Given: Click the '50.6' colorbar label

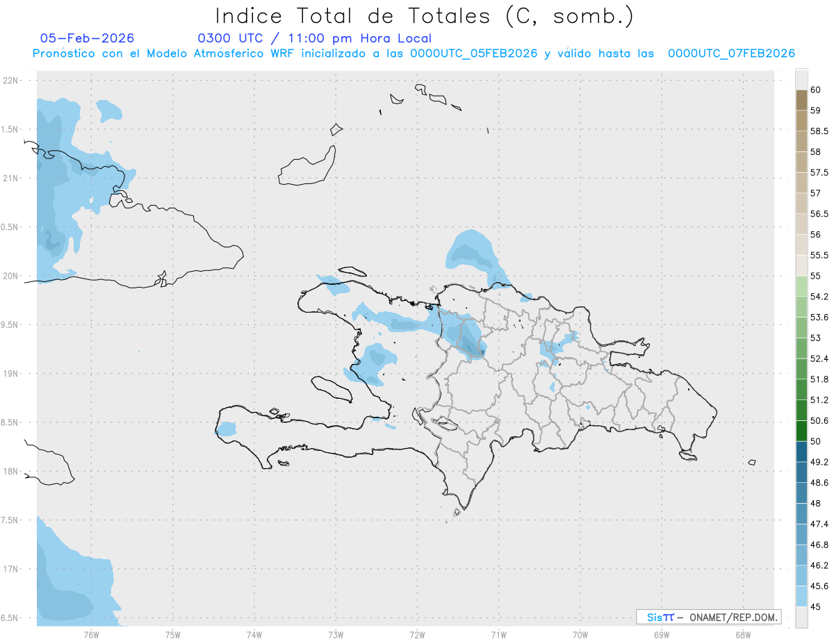Looking at the screenshot, I should pyautogui.click(x=819, y=421).
